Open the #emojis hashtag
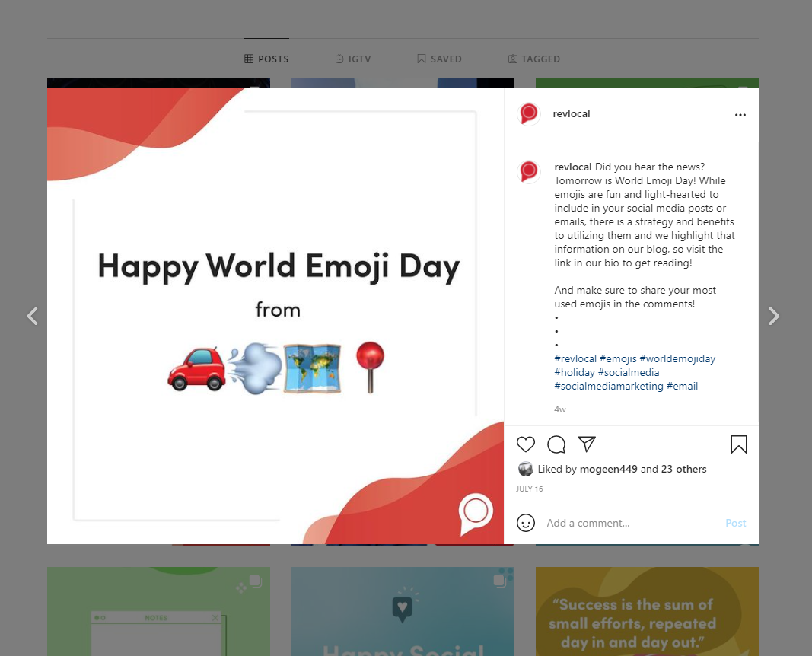812x656 pixels. 618,358
